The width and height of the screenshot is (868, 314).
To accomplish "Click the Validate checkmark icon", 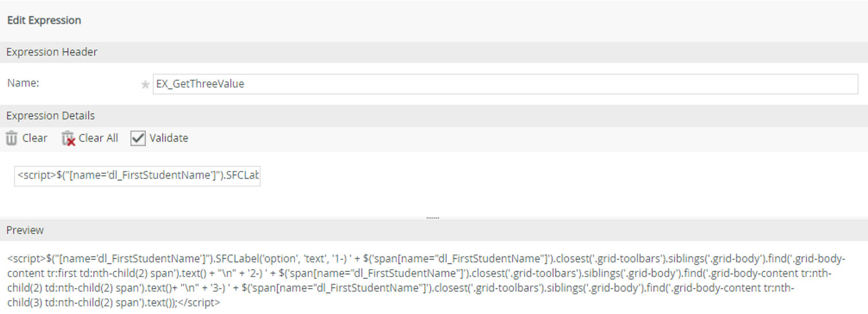I will tap(138, 138).
